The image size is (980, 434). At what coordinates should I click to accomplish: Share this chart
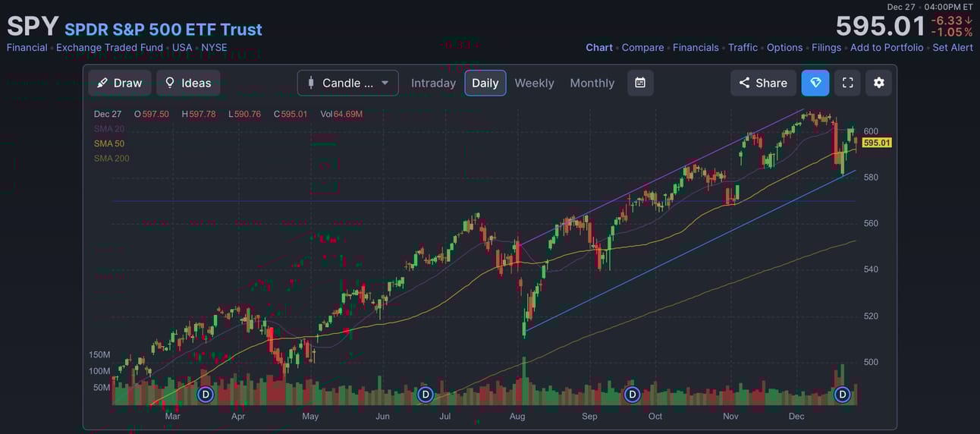764,83
